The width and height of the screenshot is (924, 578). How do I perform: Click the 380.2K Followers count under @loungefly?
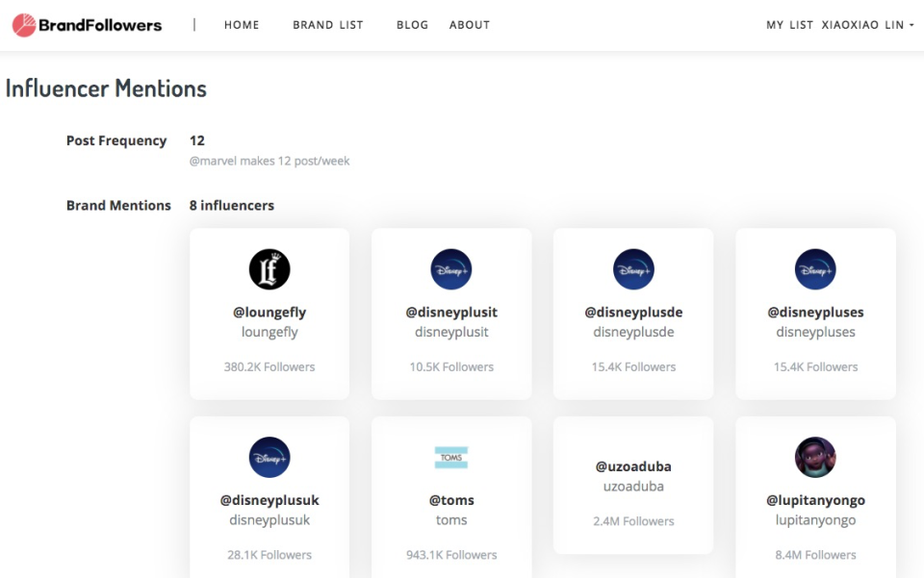pyautogui.click(x=269, y=366)
